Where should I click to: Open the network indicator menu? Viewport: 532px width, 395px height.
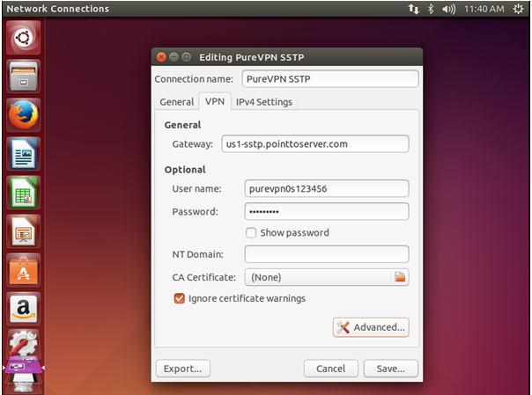tap(413, 9)
